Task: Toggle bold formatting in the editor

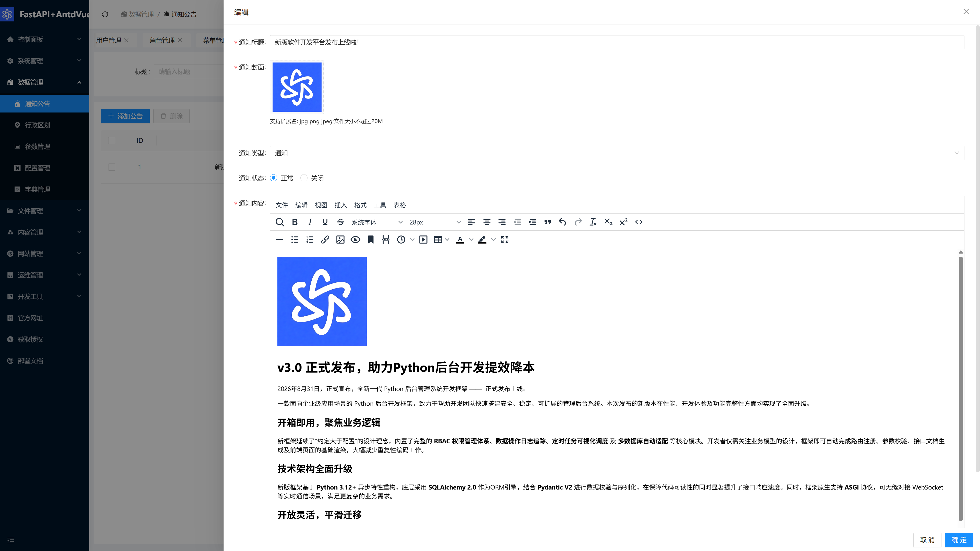Action: (x=295, y=222)
